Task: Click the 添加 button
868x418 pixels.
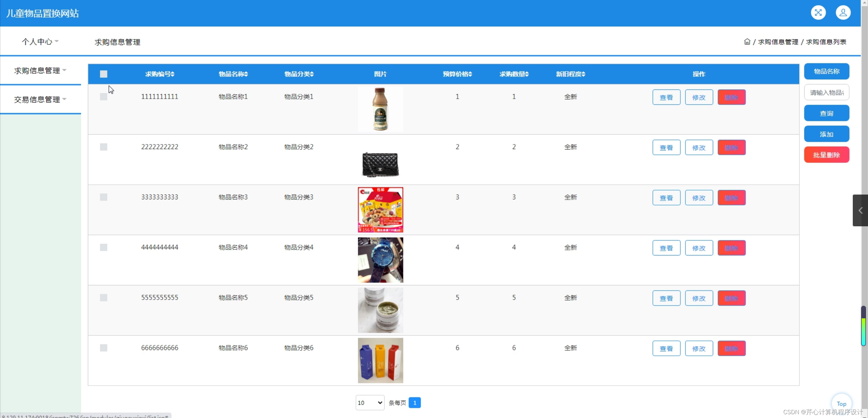Action: coord(826,134)
